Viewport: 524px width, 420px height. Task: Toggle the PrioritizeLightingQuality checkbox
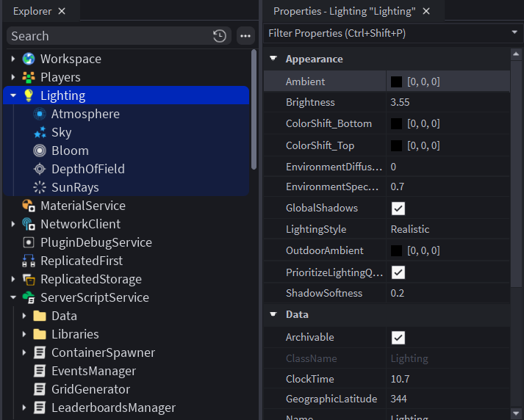click(398, 272)
